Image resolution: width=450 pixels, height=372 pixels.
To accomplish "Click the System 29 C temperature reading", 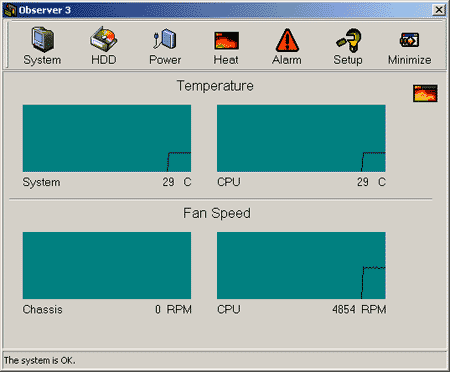I will tap(177, 182).
